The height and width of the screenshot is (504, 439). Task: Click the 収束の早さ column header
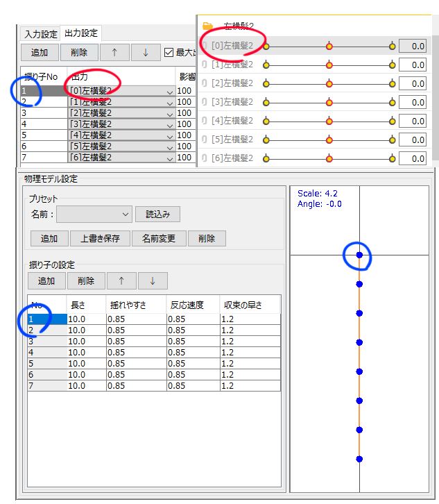click(x=250, y=305)
